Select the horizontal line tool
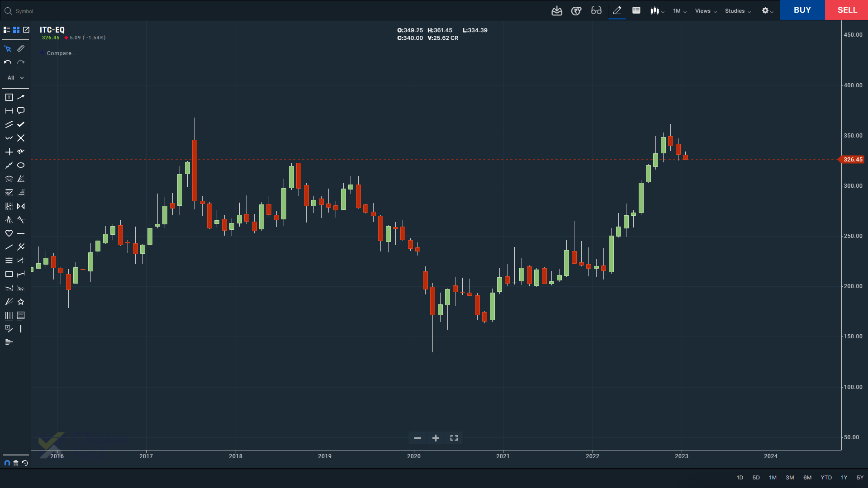Viewport: 868px width, 488px height. tap(21, 233)
